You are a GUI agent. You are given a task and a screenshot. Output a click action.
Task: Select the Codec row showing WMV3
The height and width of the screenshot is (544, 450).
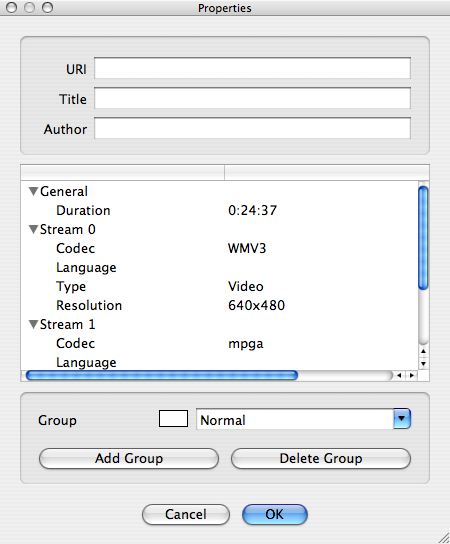pos(219,248)
